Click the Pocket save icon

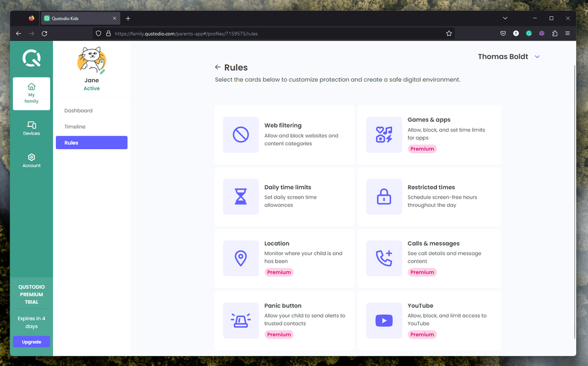point(503,33)
